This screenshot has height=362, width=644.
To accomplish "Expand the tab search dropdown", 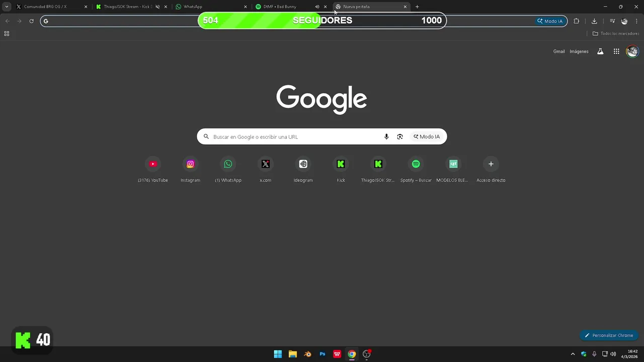I will click(7, 7).
